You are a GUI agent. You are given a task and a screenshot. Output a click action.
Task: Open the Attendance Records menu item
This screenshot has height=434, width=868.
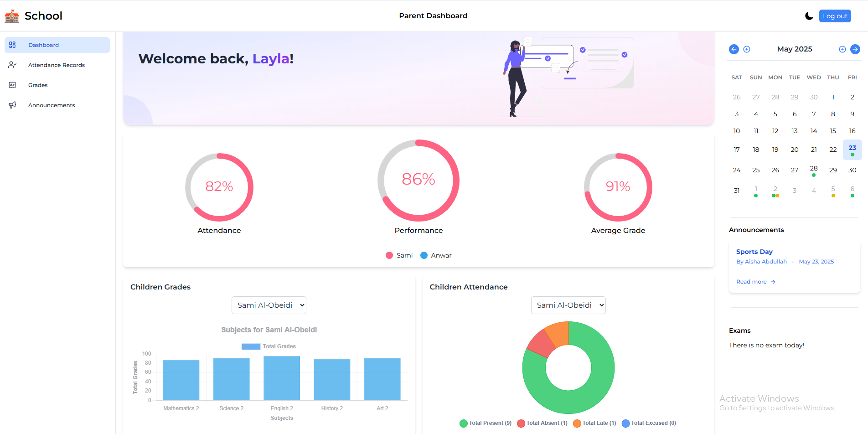pos(57,65)
